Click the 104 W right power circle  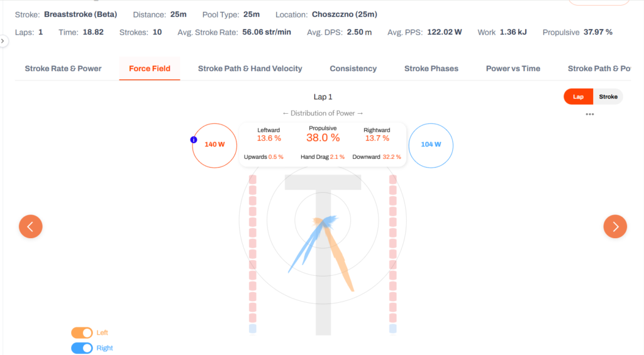point(431,145)
